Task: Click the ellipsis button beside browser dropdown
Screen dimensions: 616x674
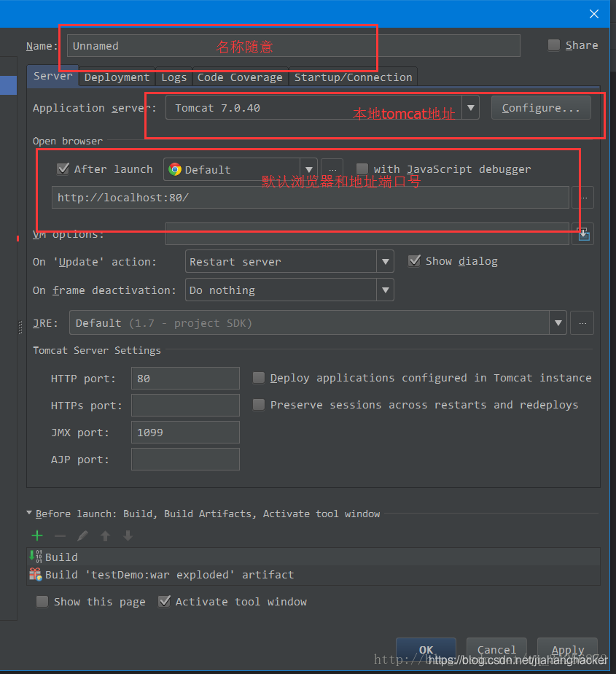Action: coord(332,169)
